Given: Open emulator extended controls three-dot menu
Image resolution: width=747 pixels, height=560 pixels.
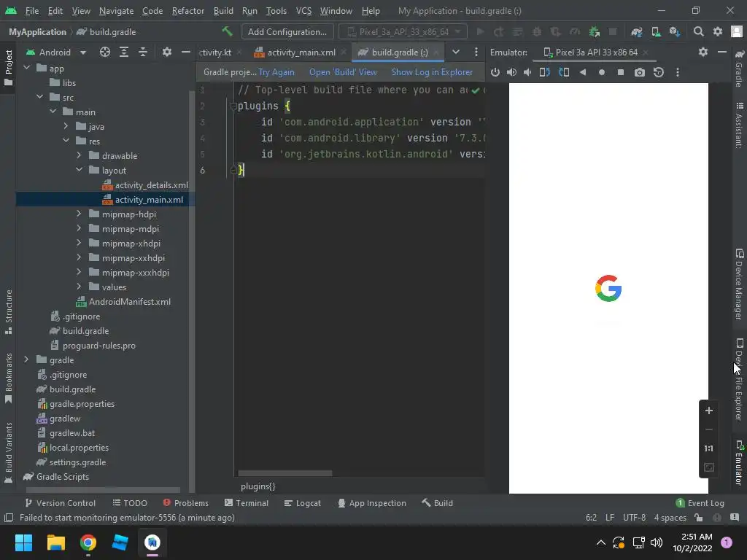Looking at the screenshot, I should click(678, 72).
